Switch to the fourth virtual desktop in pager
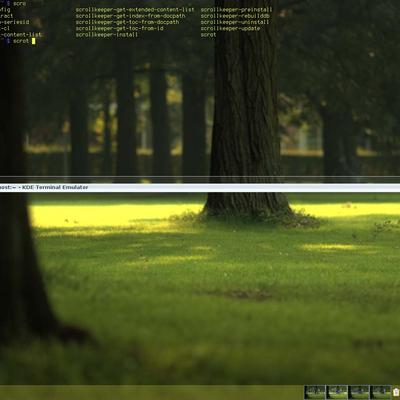This screenshot has height=400, width=400. 381,392
